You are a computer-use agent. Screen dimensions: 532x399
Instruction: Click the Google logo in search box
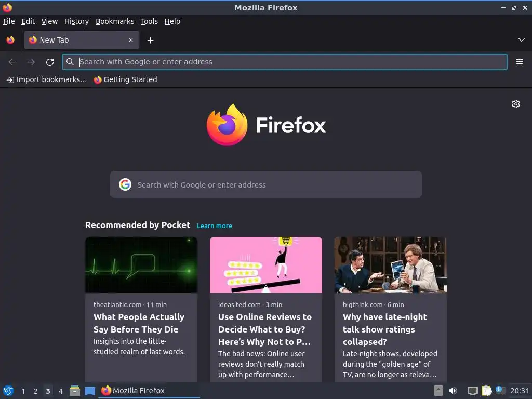coord(125,184)
